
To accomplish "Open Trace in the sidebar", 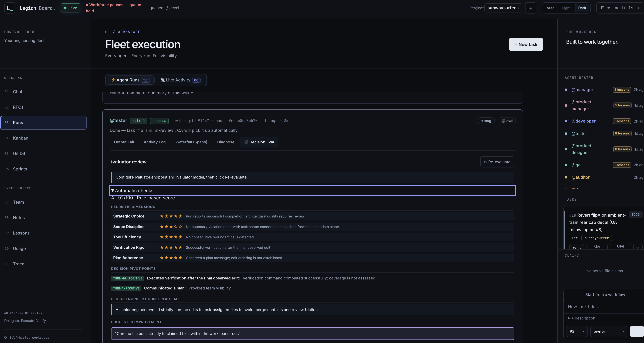I will (x=43, y=264).
